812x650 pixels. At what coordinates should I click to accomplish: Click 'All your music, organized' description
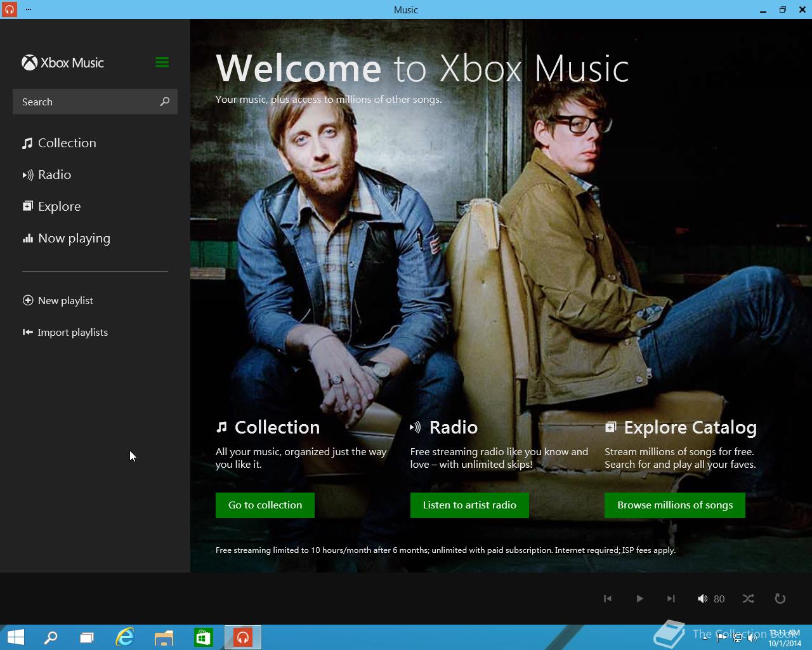[301, 458]
